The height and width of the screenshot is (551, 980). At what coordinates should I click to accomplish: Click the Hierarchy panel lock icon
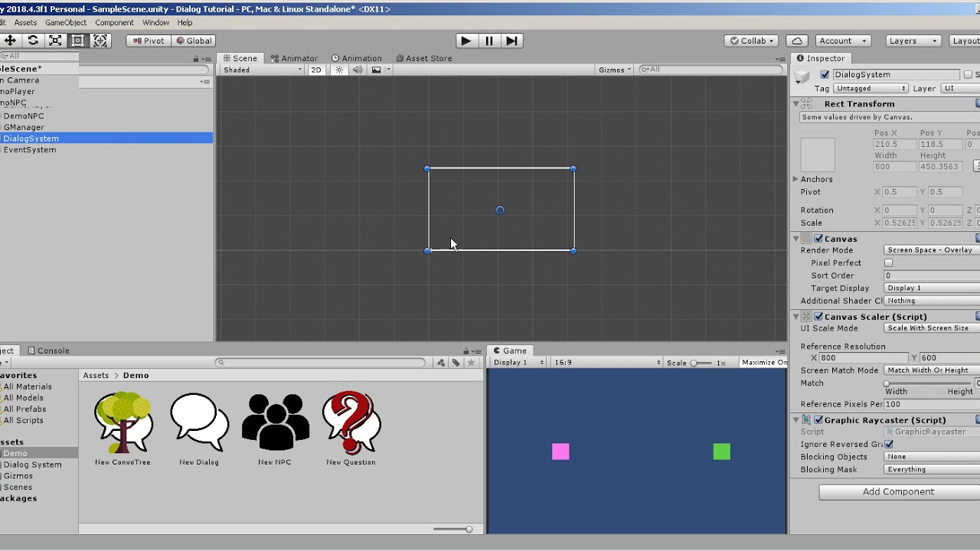click(196, 58)
